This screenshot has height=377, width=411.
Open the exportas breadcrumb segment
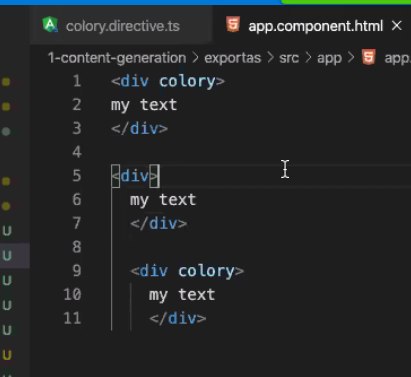pos(232,58)
